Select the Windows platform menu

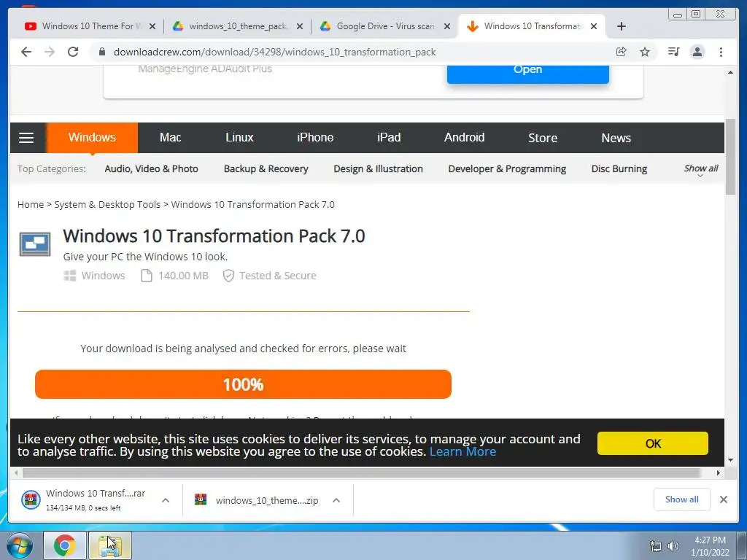(x=92, y=138)
